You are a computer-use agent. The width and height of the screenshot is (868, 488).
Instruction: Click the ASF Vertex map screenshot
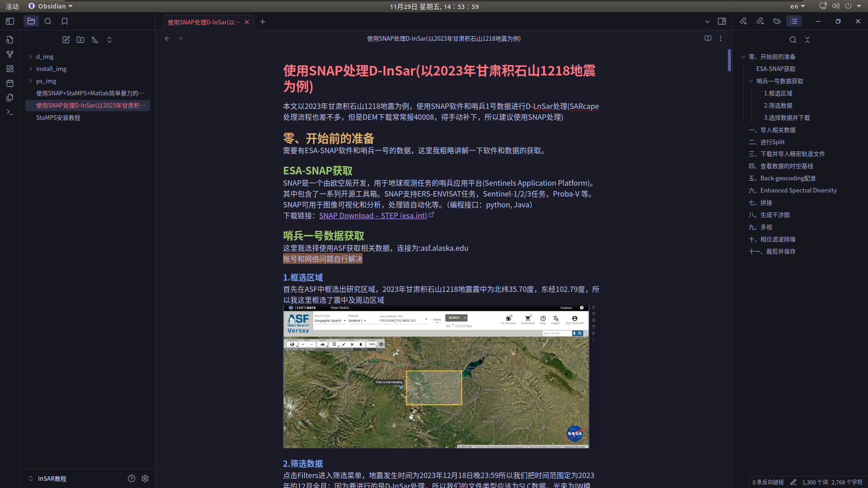[436, 377]
